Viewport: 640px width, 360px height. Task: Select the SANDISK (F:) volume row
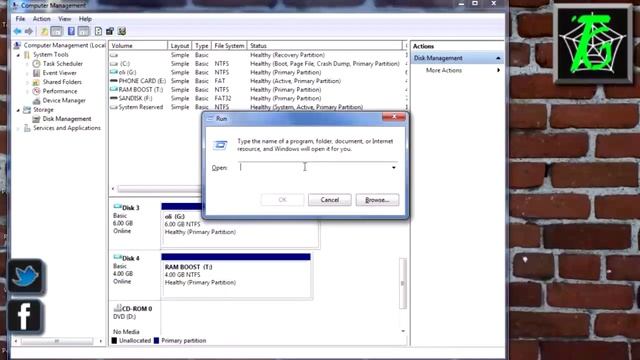pos(257,98)
